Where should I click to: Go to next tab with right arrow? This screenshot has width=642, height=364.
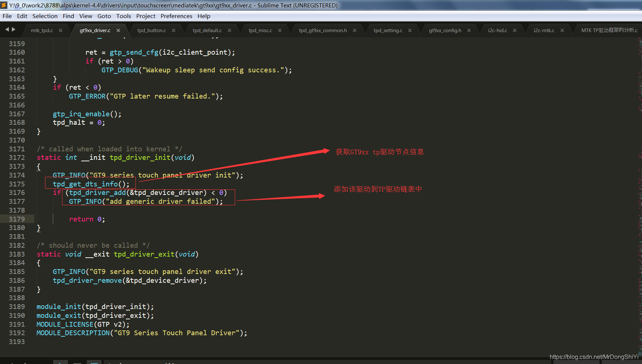coord(14,30)
